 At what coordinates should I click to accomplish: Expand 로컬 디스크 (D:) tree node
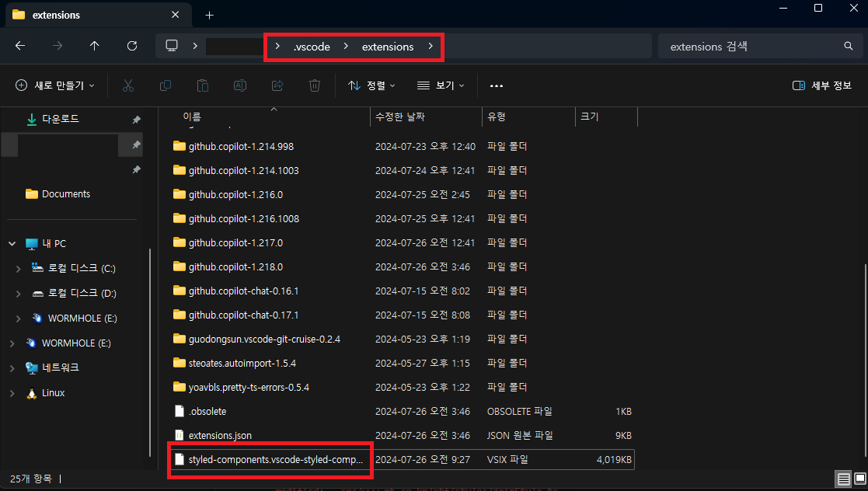click(x=19, y=294)
